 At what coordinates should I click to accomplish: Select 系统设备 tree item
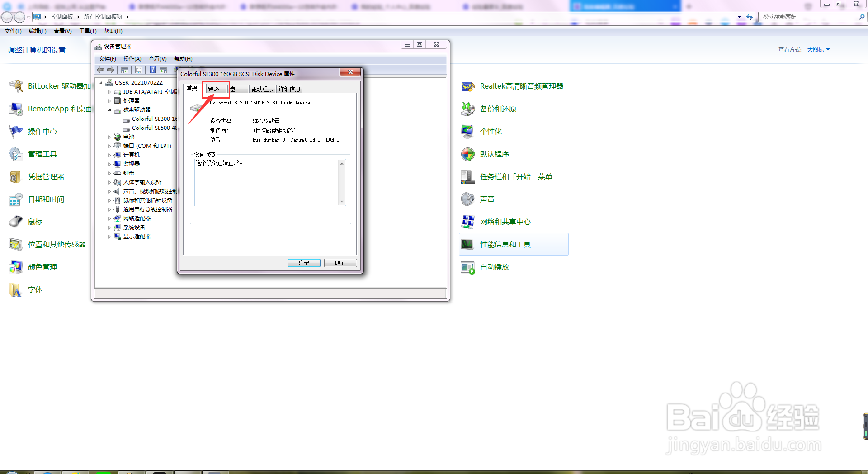tap(134, 228)
